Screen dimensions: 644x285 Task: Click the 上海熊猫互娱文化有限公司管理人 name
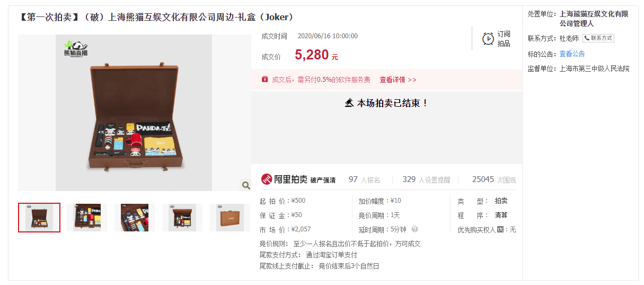tap(594, 19)
